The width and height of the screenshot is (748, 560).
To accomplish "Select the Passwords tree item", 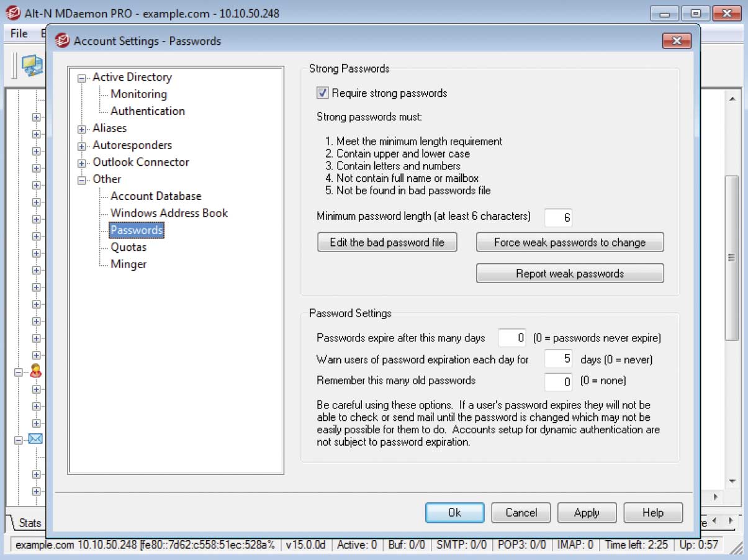I will tap(137, 230).
